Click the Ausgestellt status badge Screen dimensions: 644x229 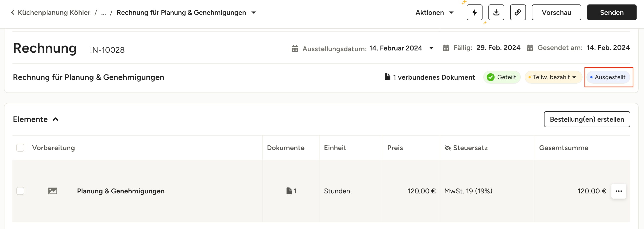coord(608,77)
